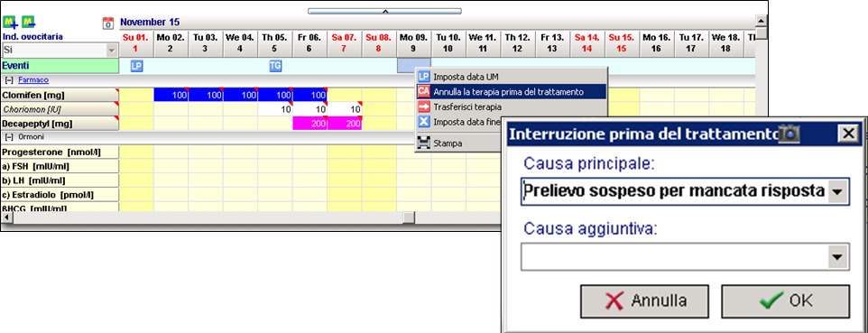Select Trasferisci terapia from the context menu
The width and height of the screenshot is (868, 333).
tap(467, 106)
